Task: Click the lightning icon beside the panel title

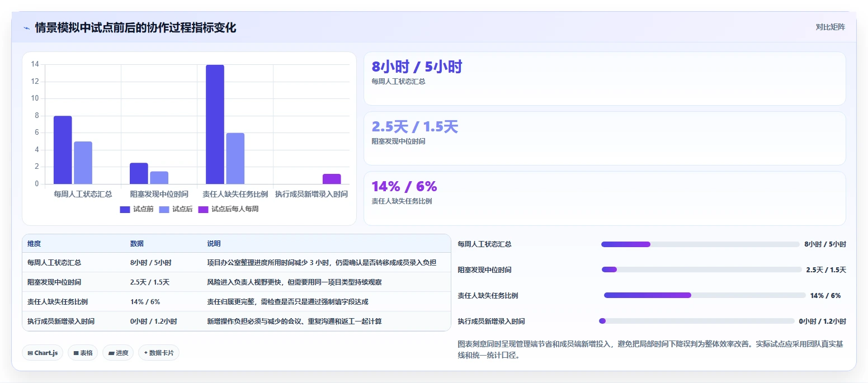Action: 26,27
